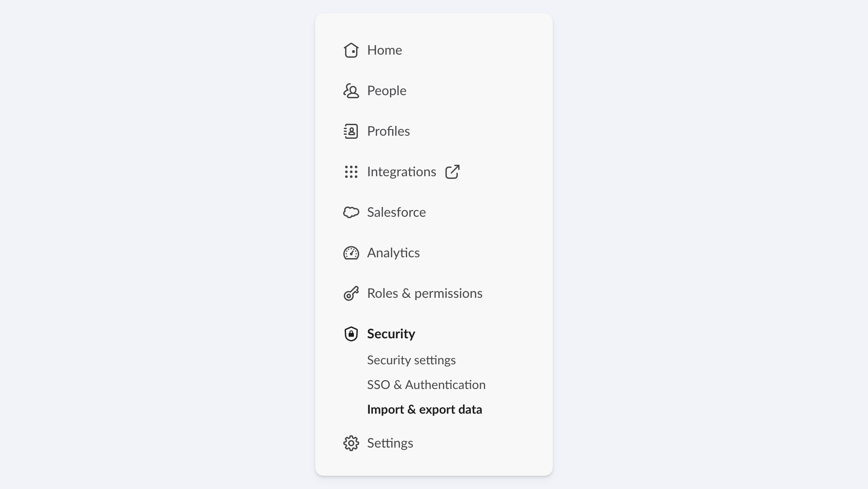Collapse the Security section label
868x489 pixels.
pyautogui.click(x=391, y=334)
